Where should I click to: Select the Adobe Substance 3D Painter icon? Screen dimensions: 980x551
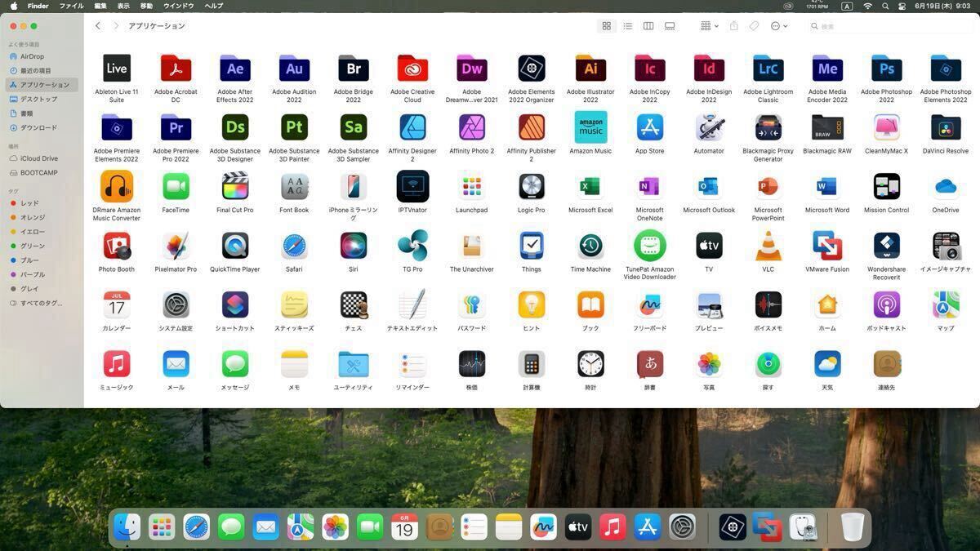coord(294,127)
